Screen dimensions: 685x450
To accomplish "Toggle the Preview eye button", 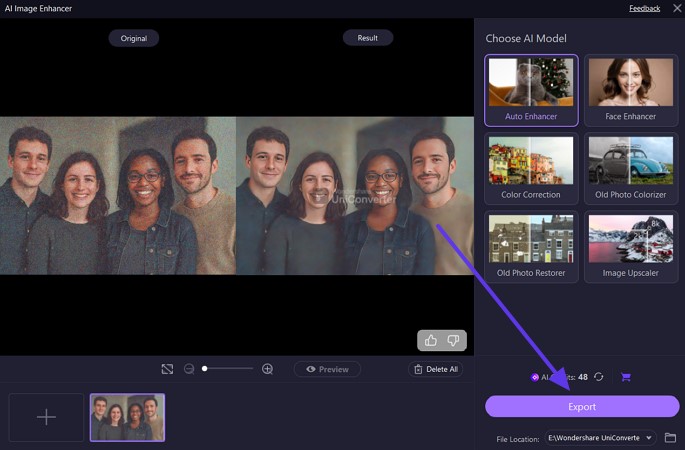I will [327, 369].
